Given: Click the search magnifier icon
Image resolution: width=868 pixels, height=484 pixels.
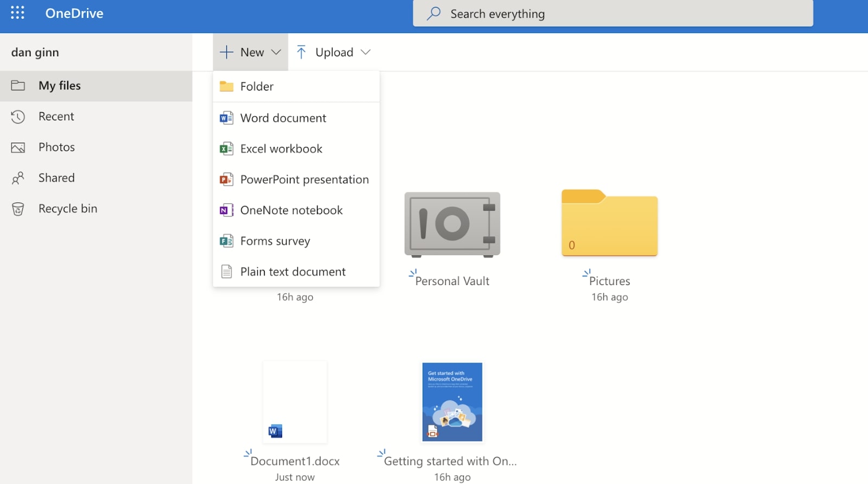Looking at the screenshot, I should [x=433, y=14].
